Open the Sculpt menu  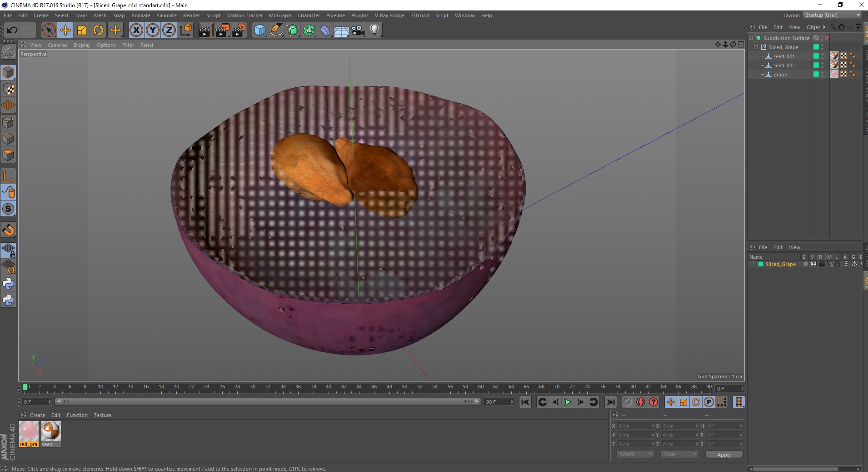coord(213,15)
